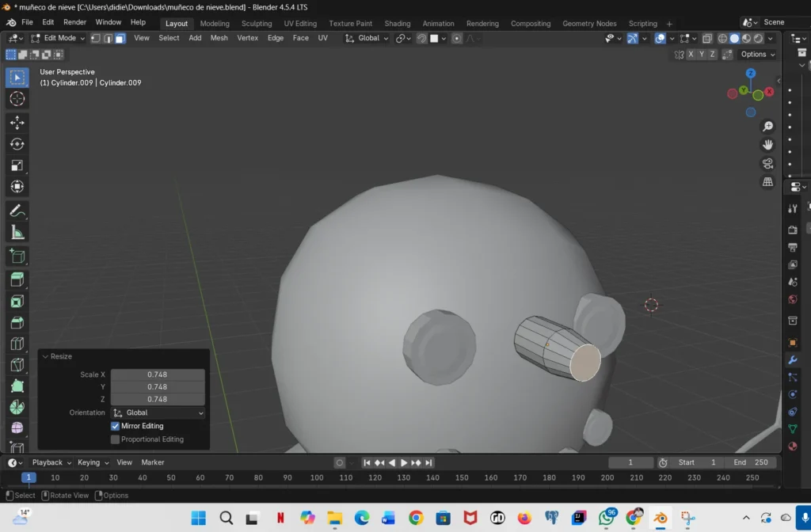The height and width of the screenshot is (532, 811).
Task: Collapse the Resize operator panel
Action: (45, 356)
